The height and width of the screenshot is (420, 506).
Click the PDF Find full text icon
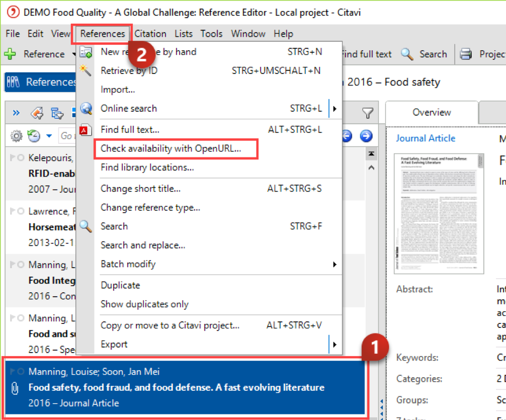click(86, 130)
